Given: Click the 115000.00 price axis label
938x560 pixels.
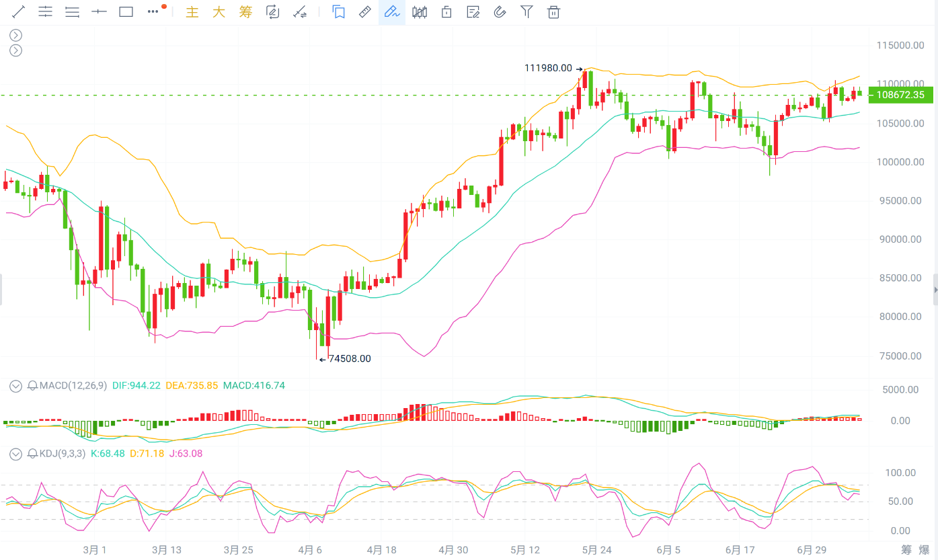Looking at the screenshot, I should pyautogui.click(x=899, y=45).
